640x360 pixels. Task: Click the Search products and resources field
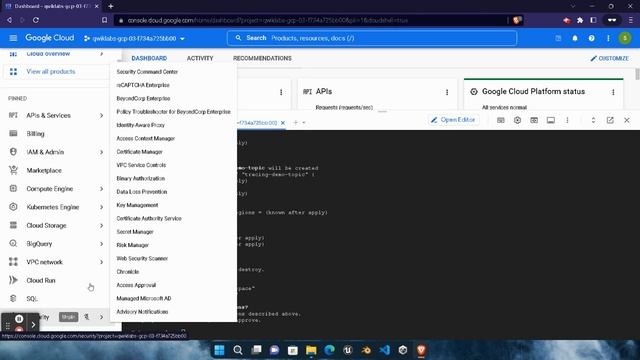tap(372, 38)
